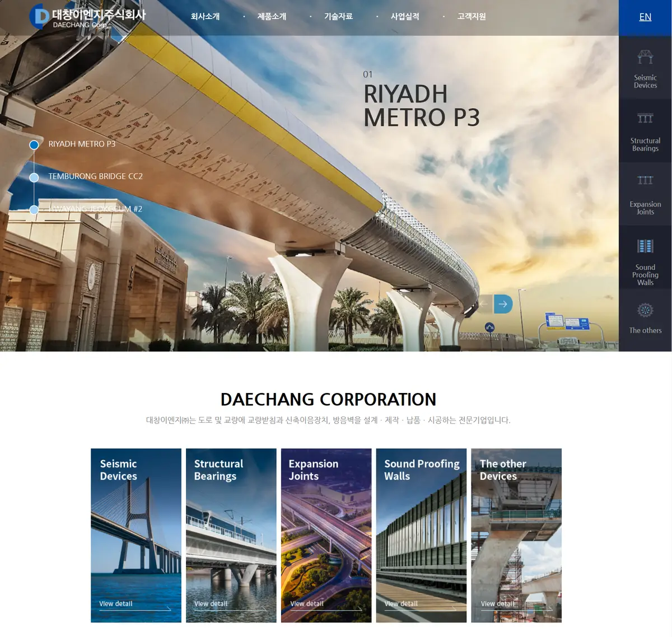Click TEMBURONG BRIDGE CC2 slide label

[95, 176]
